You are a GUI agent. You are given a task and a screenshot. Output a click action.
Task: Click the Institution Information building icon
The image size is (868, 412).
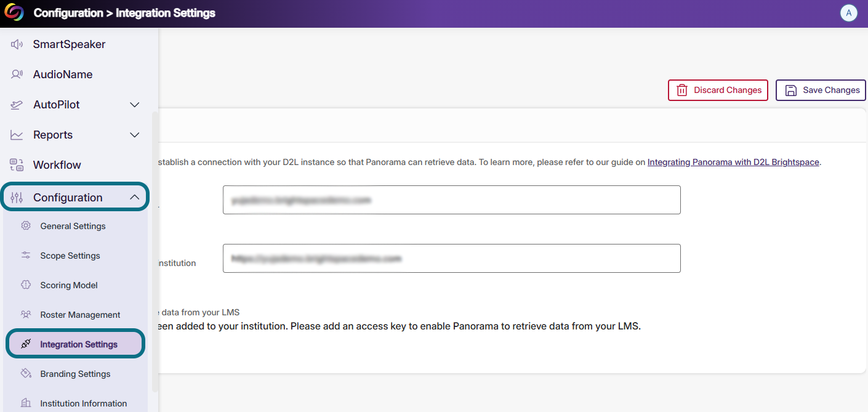coord(26,403)
